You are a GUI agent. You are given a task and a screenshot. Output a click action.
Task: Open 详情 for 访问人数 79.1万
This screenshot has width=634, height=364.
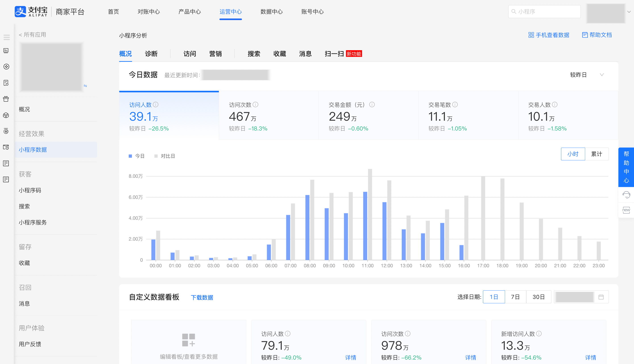(350, 358)
